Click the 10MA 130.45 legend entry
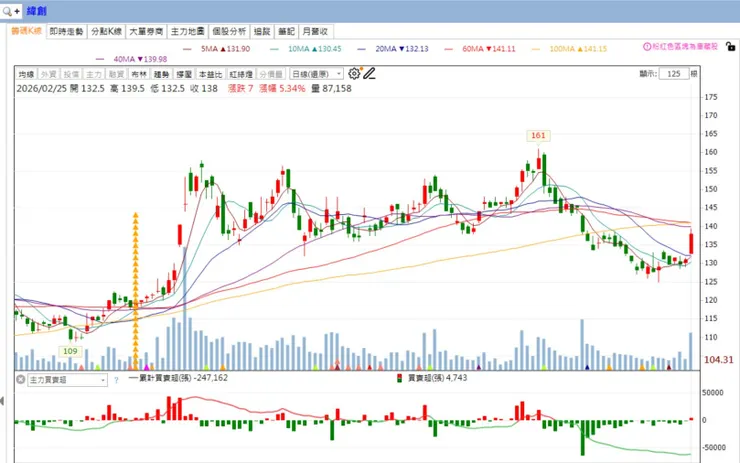Image resolution: width=740 pixels, height=463 pixels. pyautogui.click(x=306, y=49)
